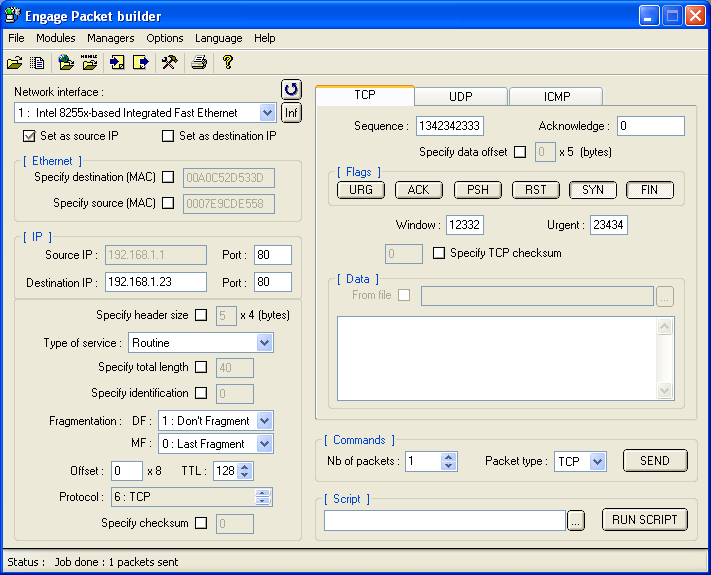Viewport: 711px width, 575px height.
Task: Open the File menu
Action: point(16,38)
